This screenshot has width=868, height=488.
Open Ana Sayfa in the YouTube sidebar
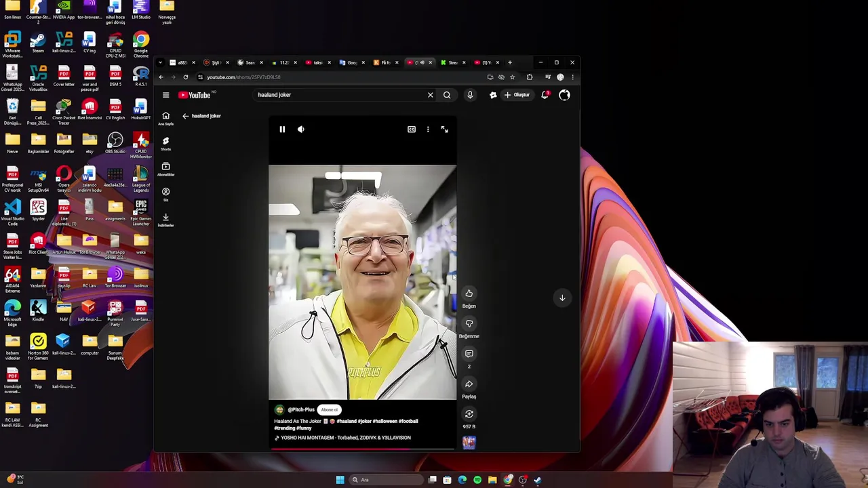tap(165, 119)
